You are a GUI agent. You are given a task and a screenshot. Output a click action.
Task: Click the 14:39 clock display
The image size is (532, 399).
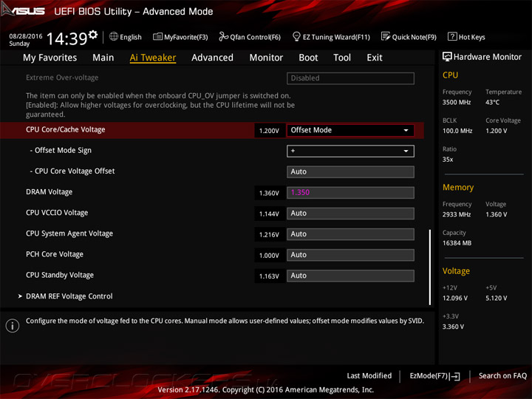pos(67,38)
